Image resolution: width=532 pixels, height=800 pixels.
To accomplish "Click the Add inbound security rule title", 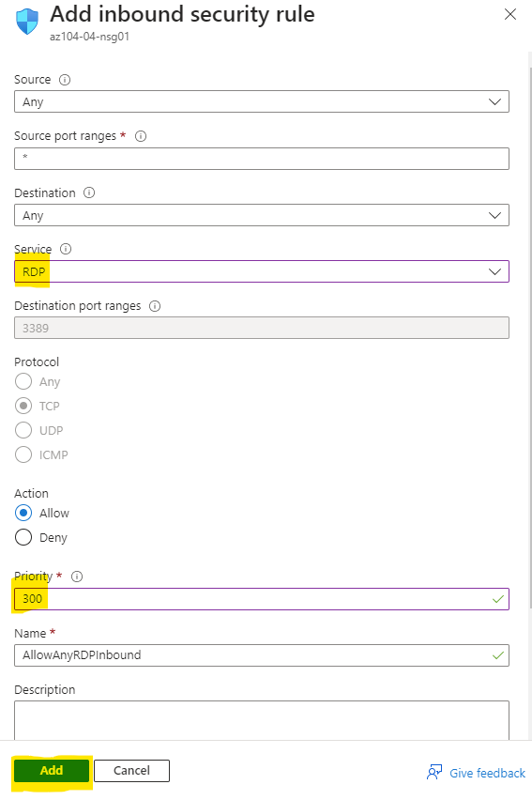I will 182,14.
